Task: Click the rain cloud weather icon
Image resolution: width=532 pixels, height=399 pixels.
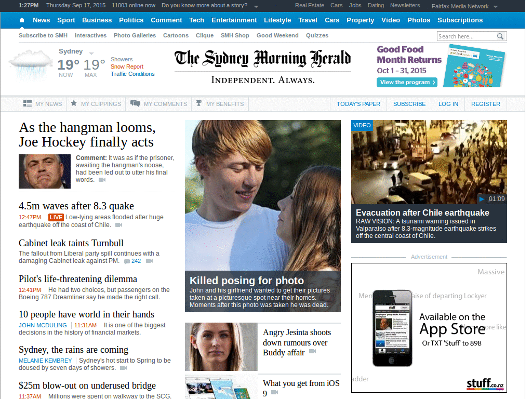Action: point(31,64)
